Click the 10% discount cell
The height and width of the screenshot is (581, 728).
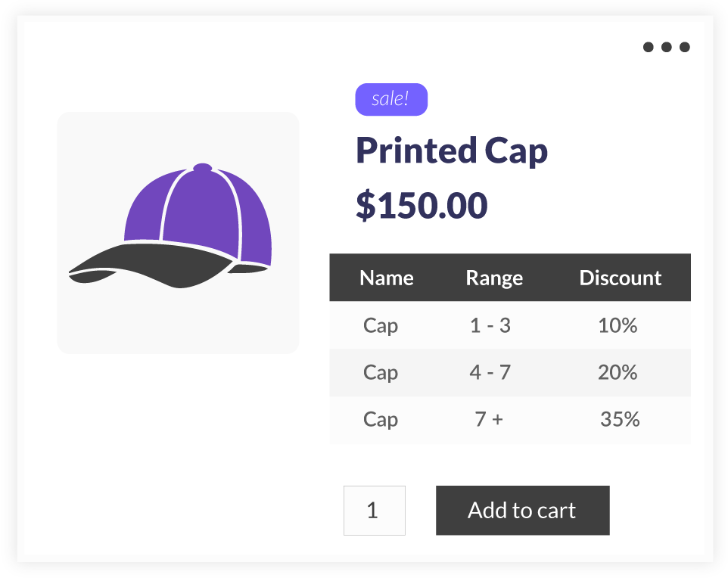click(618, 325)
